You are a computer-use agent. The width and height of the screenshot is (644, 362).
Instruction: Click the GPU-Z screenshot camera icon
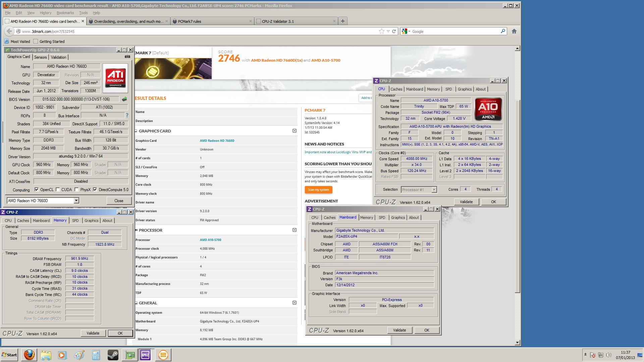tap(127, 57)
